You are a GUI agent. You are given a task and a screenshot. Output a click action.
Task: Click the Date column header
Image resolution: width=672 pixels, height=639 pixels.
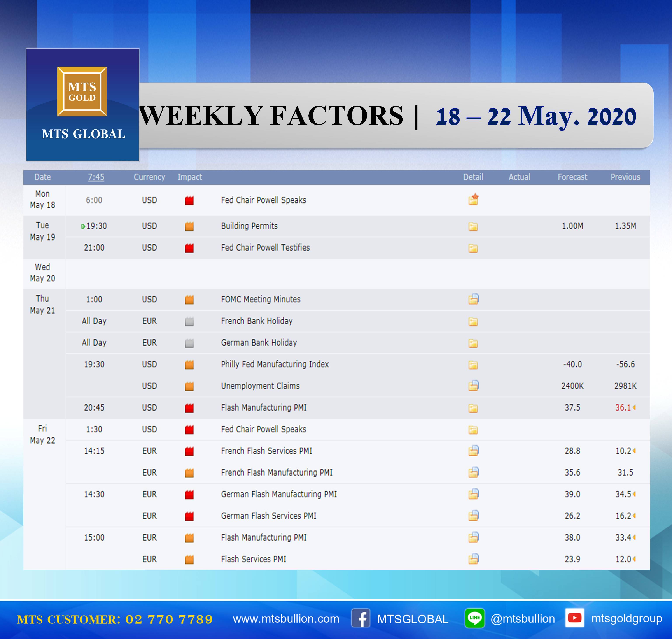point(43,177)
